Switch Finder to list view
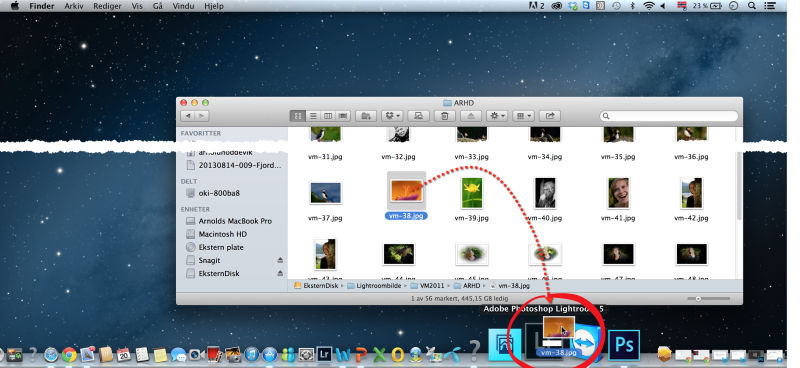Viewport: 800px width, 368px height. coord(313,116)
